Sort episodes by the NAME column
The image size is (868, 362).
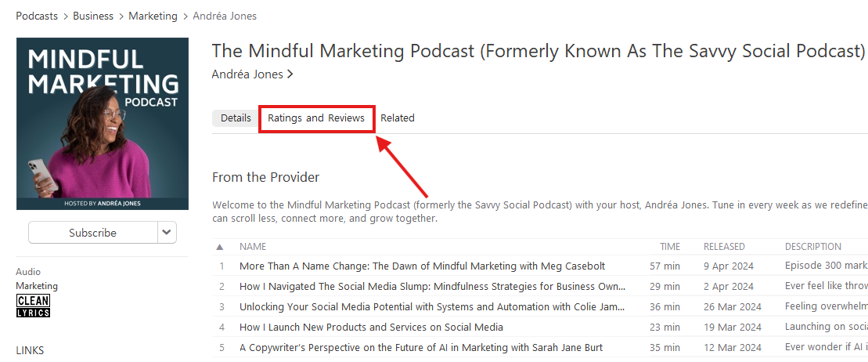click(x=253, y=247)
